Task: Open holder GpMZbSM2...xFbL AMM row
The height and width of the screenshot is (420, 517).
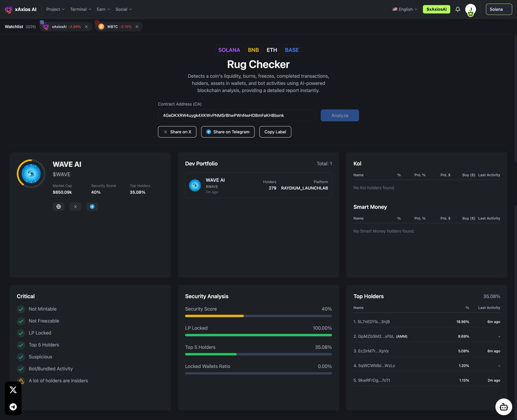Action: pyautogui.click(x=427, y=336)
